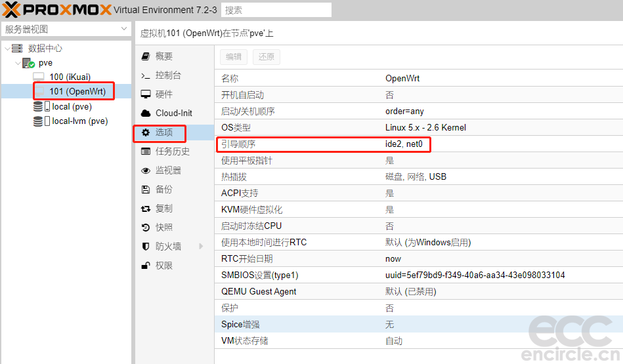Click the 搜索 search field

[x=276, y=10]
